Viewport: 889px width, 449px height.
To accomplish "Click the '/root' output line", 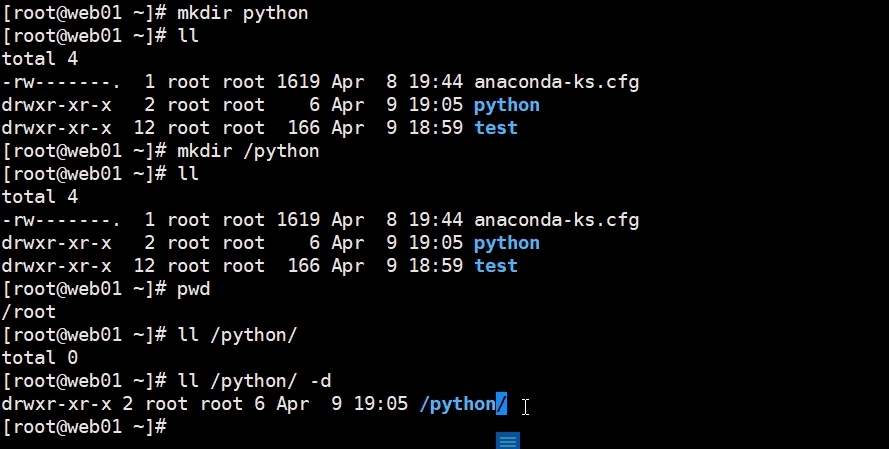I will 29,312.
